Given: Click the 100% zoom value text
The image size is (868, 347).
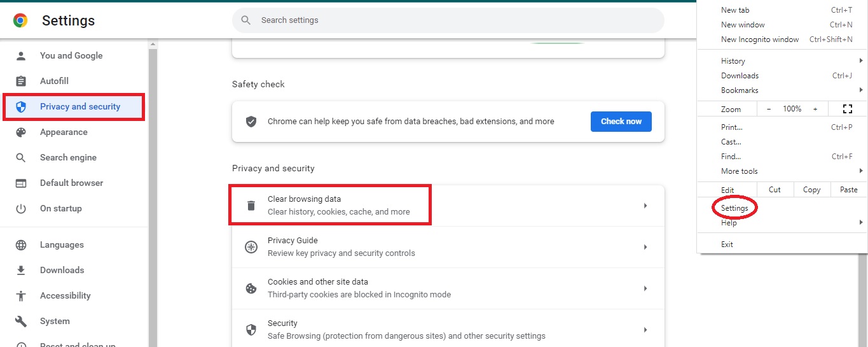Looking at the screenshot, I should pos(792,109).
